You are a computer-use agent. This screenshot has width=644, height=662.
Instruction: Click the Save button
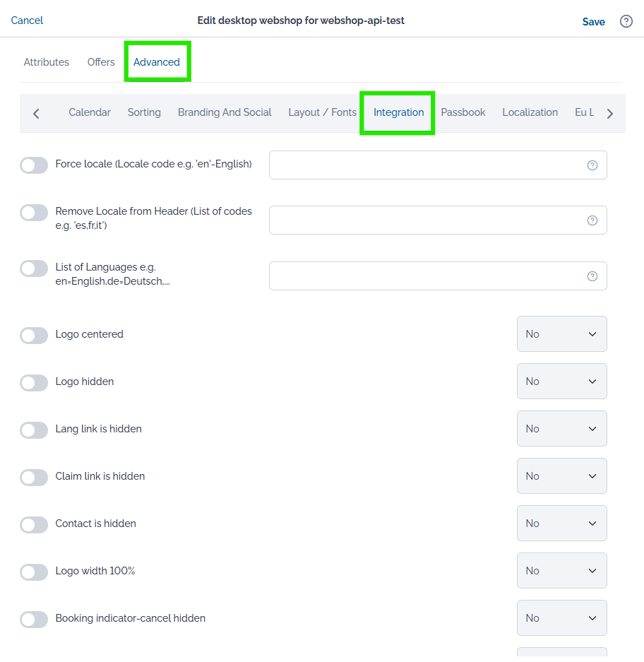coord(593,21)
